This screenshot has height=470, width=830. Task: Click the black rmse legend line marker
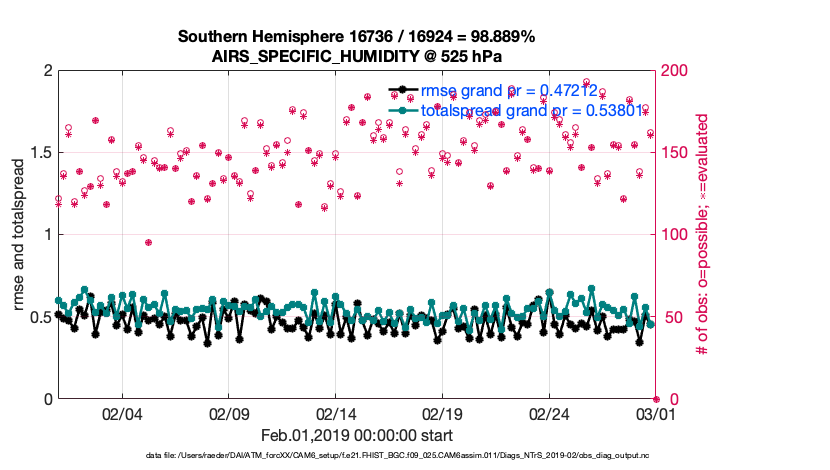pos(402,91)
